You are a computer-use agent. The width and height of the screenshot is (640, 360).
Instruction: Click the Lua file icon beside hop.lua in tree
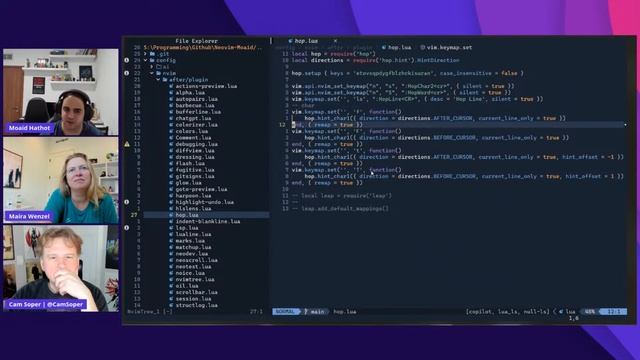(171, 215)
